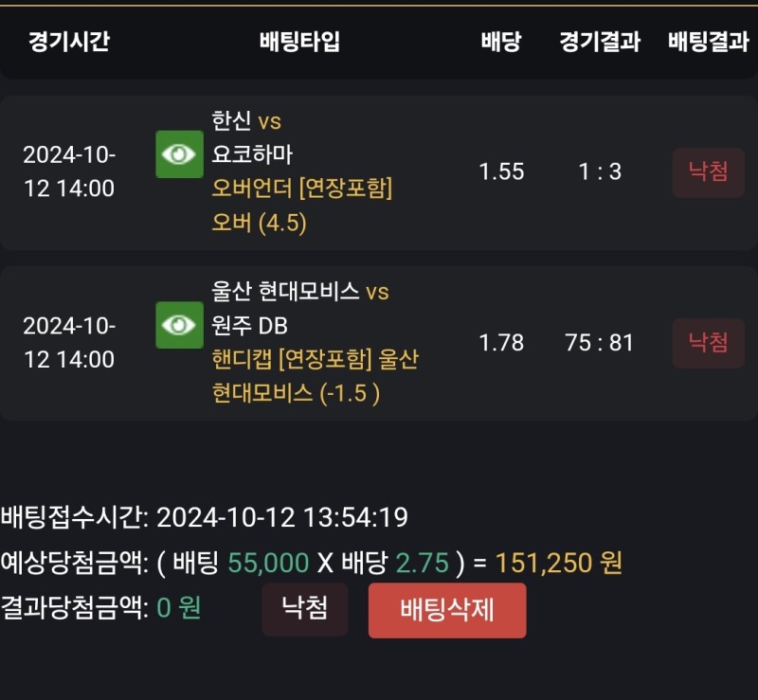Viewport: 758px width, 700px height.
Task: Select the 낙첨 badge in the 한신 row
Action: coord(708,172)
